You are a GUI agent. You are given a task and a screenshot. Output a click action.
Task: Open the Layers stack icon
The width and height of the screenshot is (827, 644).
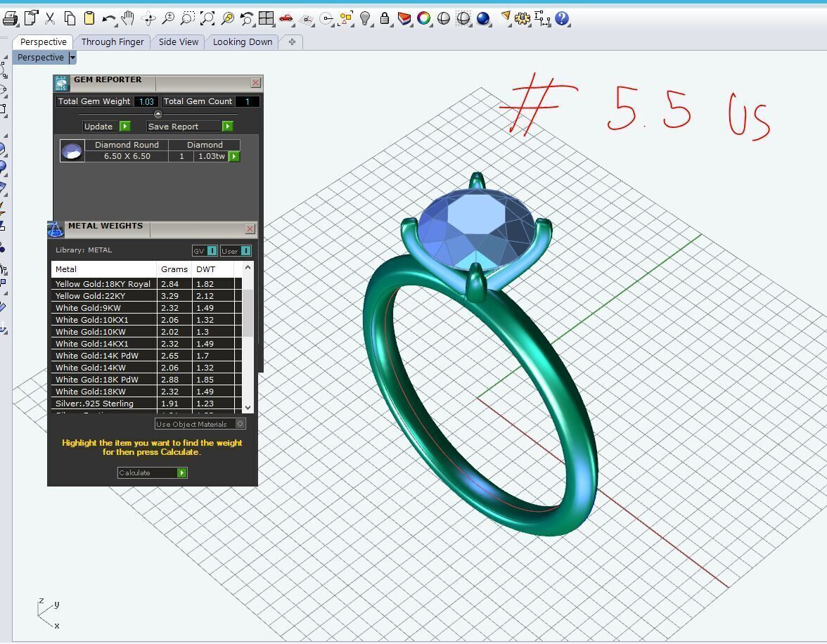pos(404,20)
